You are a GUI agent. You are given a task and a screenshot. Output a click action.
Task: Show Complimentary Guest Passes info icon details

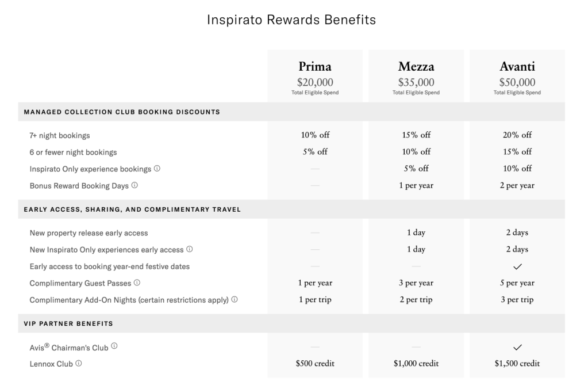point(137,283)
